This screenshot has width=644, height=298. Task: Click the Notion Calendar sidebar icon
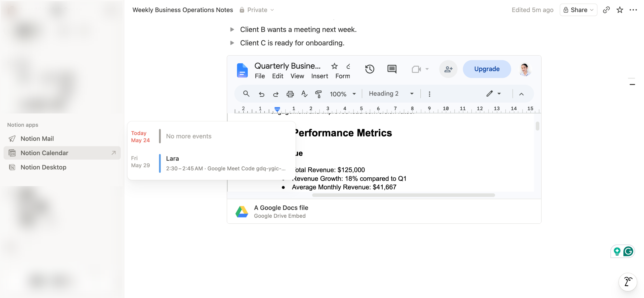12,153
